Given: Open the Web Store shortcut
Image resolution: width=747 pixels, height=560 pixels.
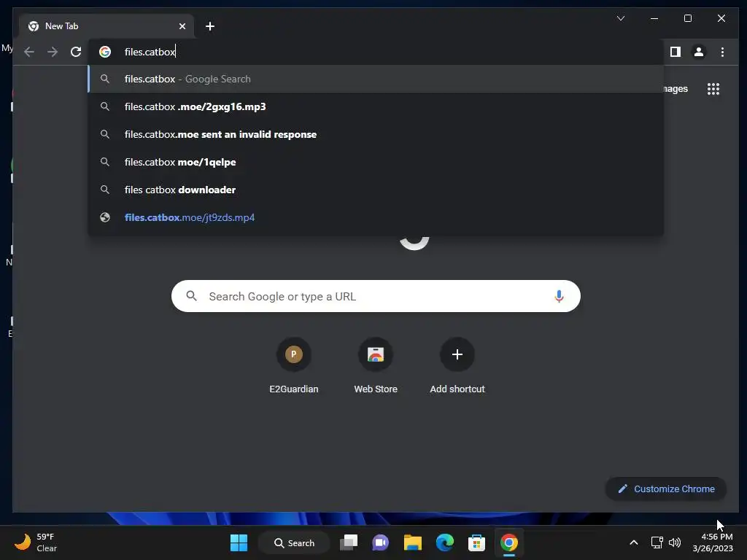Looking at the screenshot, I should point(376,366).
